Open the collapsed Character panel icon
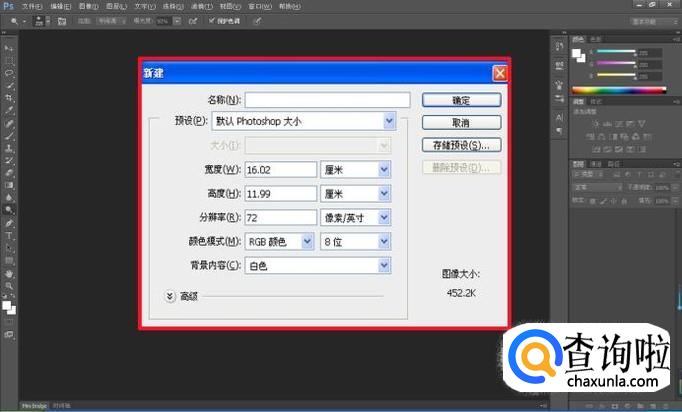This screenshot has height=412, width=682. [x=559, y=117]
